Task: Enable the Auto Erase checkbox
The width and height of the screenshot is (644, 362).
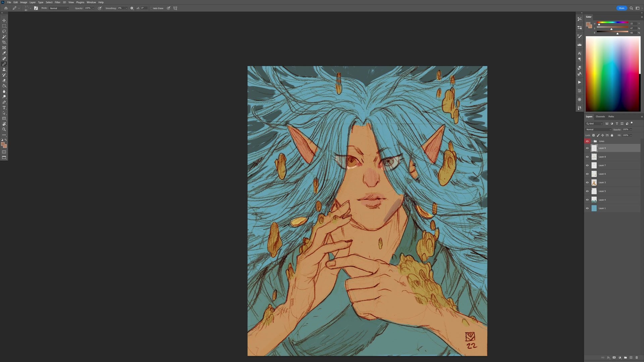Action: tap(151, 8)
